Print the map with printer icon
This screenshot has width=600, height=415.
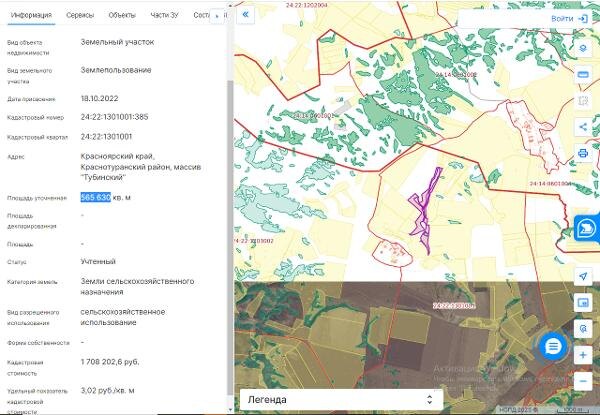583,153
